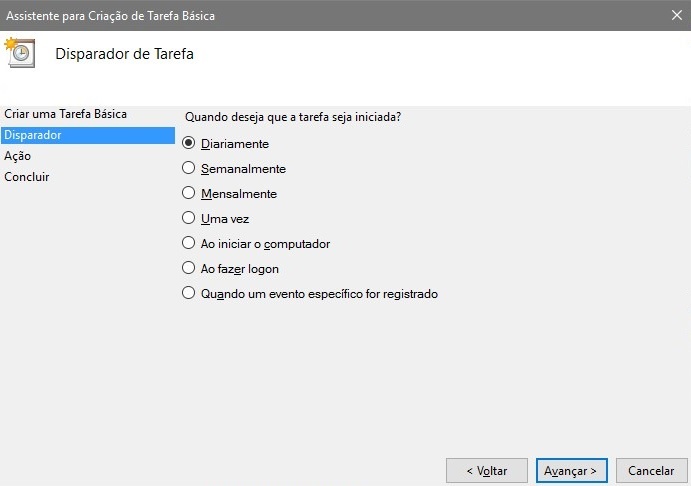Pick the Uma vez radio button
Viewport: 691px width, 486px height.
tap(189, 218)
